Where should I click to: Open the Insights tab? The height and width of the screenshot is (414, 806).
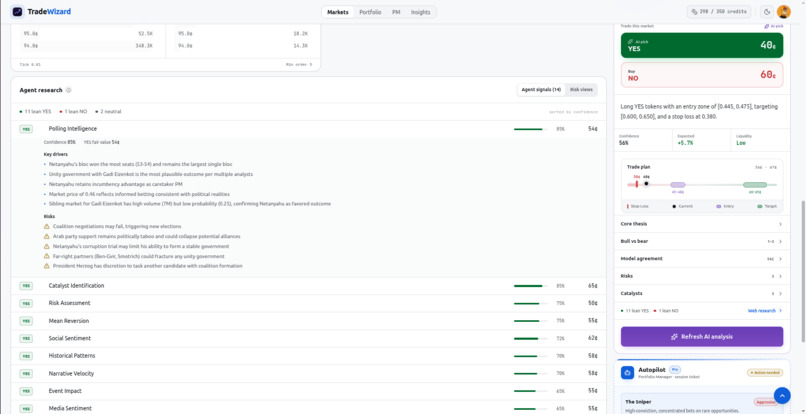(x=420, y=12)
